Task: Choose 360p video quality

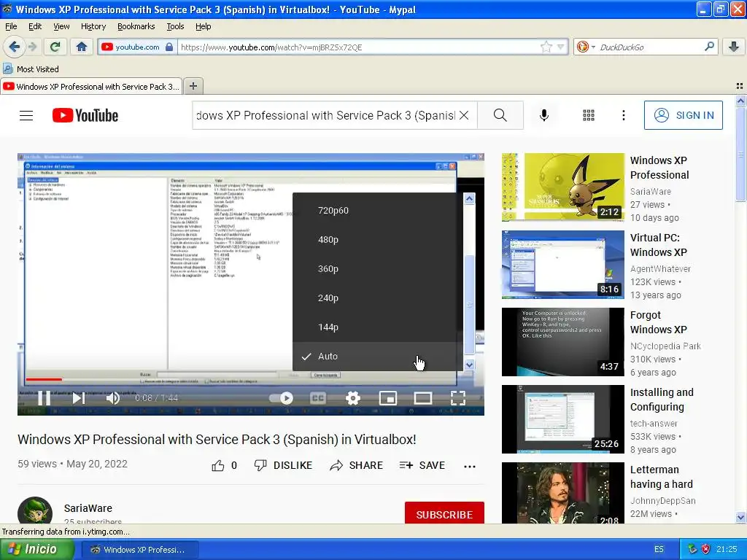Action: click(377, 268)
